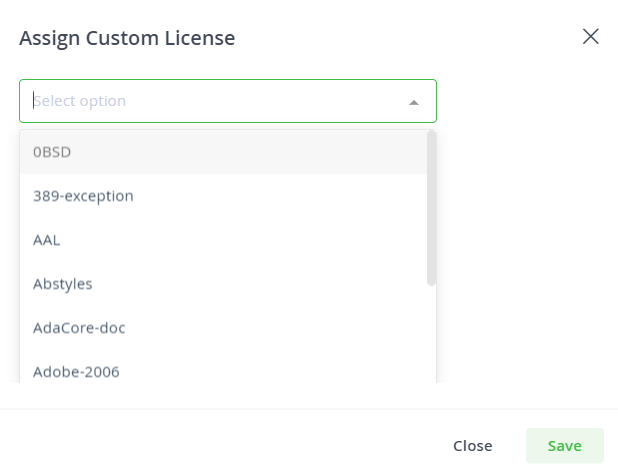Choose the license option containing "exception"
This screenshot has width=618, height=475.
[223, 196]
